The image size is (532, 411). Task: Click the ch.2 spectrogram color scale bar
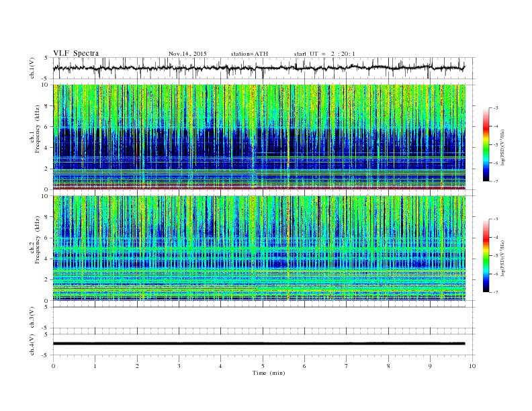coord(486,255)
